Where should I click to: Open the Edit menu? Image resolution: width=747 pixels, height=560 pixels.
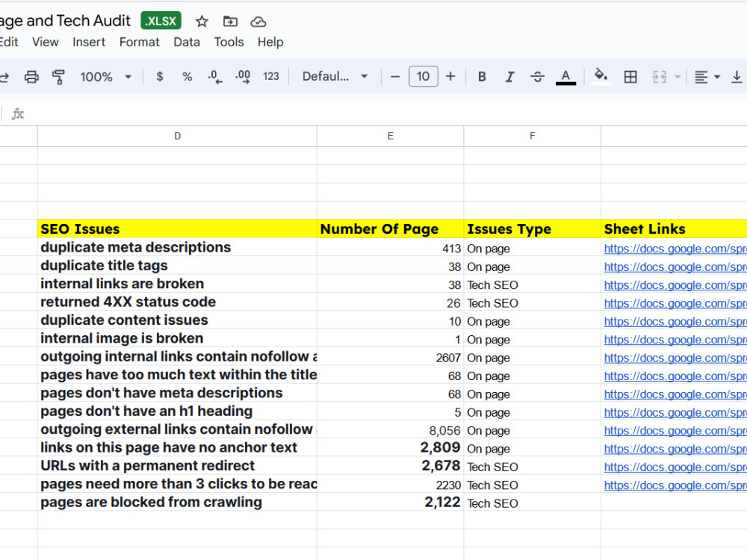8,42
